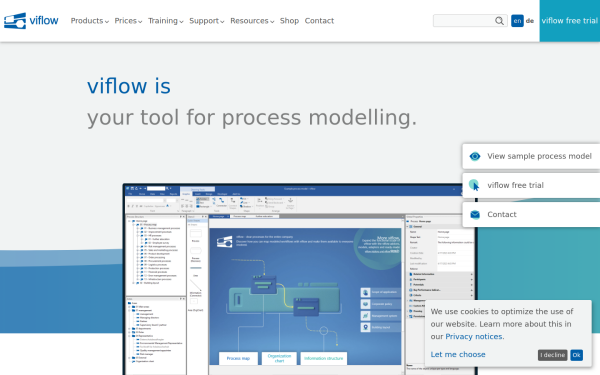
Task: Click the Process map box in screenshot
Action: click(x=238, y=359)
